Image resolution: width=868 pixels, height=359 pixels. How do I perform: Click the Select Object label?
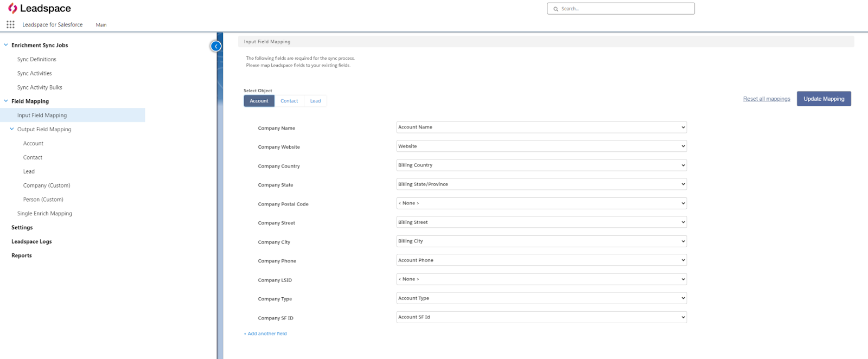pyautogui.click(x=258, y=91)
